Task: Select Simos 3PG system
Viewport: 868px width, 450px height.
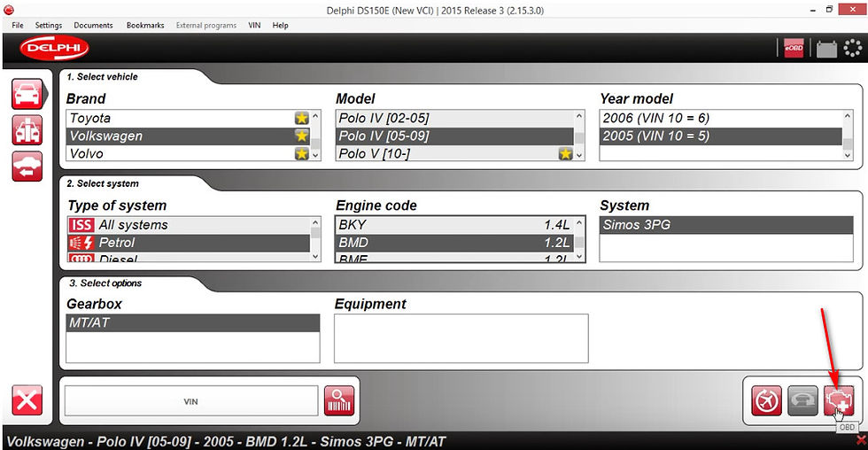Action: (x=726, y=225)
